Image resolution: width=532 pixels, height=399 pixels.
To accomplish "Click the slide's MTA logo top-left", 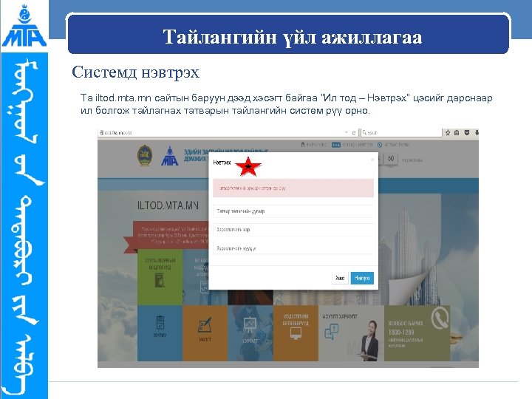I will pyautogui.click(x=24, y=26).
